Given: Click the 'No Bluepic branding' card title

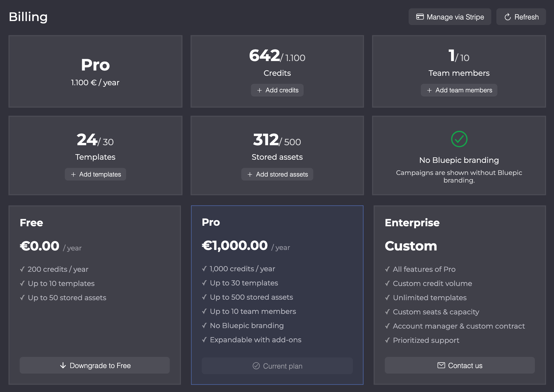Looking at the screenshot, I should pyautogui.click(x=459, y=160).
